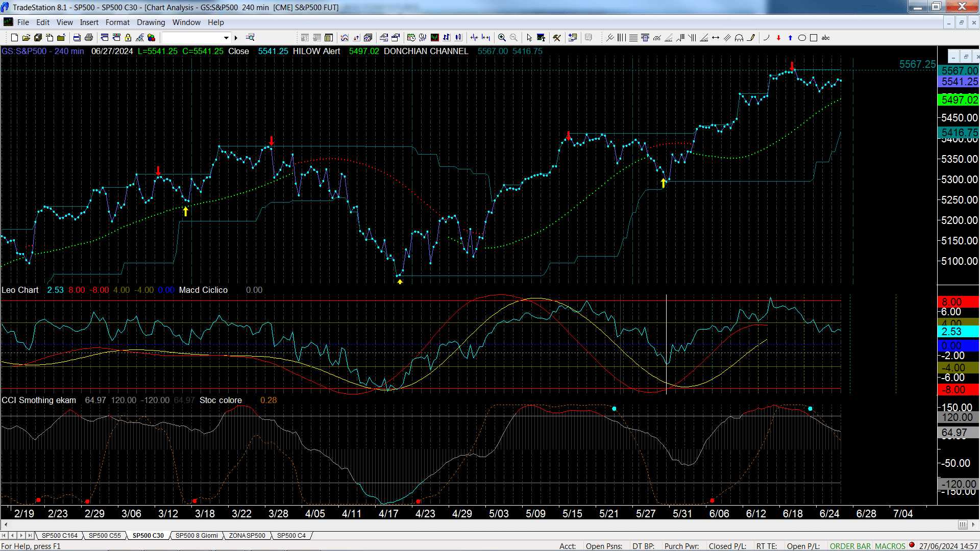Click the green 5497.02 price label
This screenshot has width=980, height=551.
tap(959, 100)
